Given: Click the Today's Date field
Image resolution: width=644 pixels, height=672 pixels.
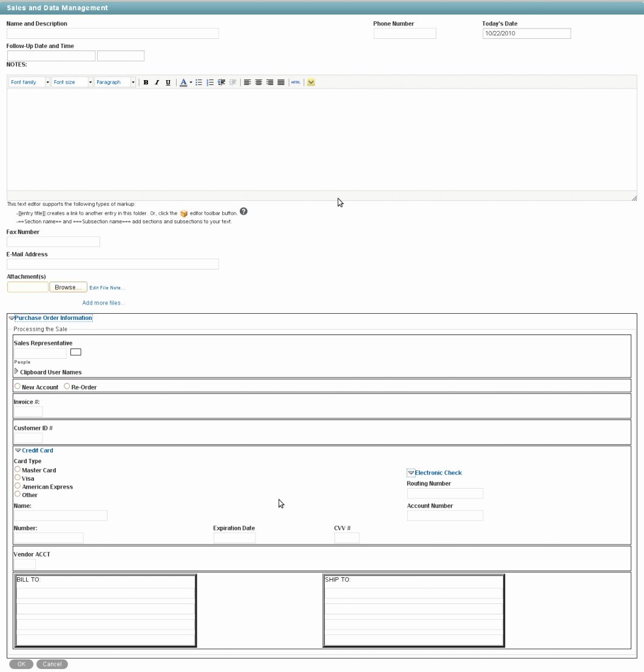Looking at the screenshot, I should pyautogui.click(x=527, y=33).
